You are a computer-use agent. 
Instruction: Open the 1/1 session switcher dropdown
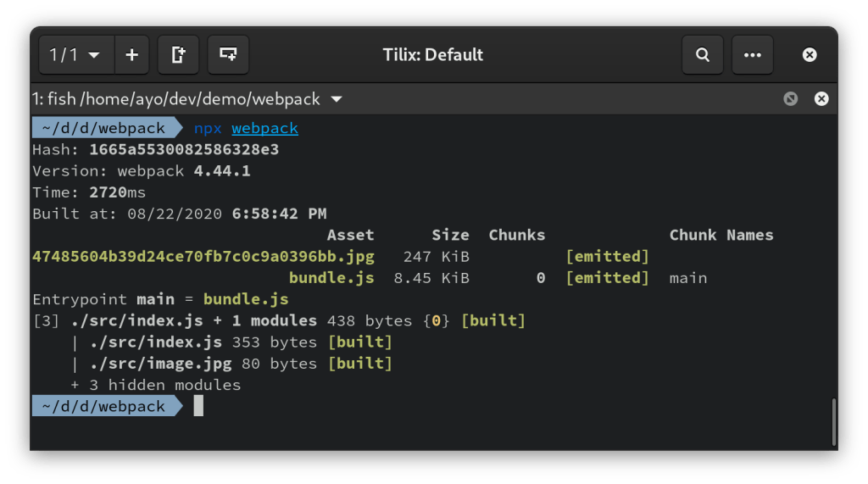click(76, 55)
